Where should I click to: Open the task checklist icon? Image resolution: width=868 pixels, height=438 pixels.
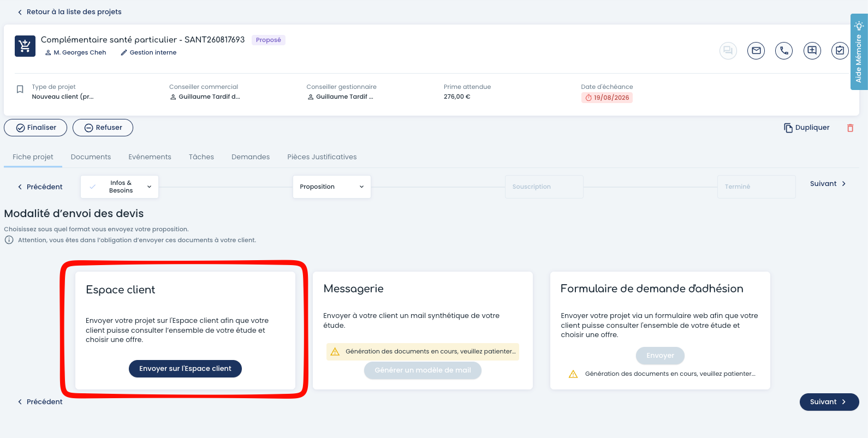pyautogui.click(x=840, y=51)
